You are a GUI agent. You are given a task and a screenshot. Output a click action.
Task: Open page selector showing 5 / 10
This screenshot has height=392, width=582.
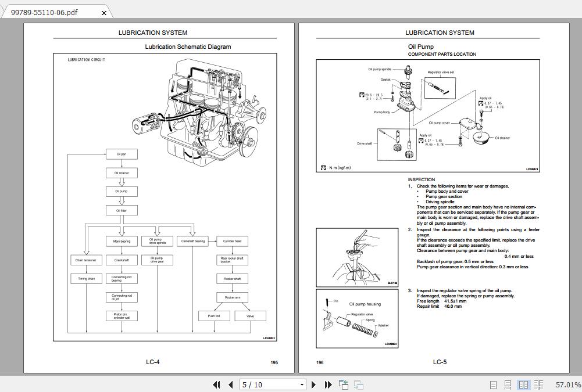(x=273, y=384)
